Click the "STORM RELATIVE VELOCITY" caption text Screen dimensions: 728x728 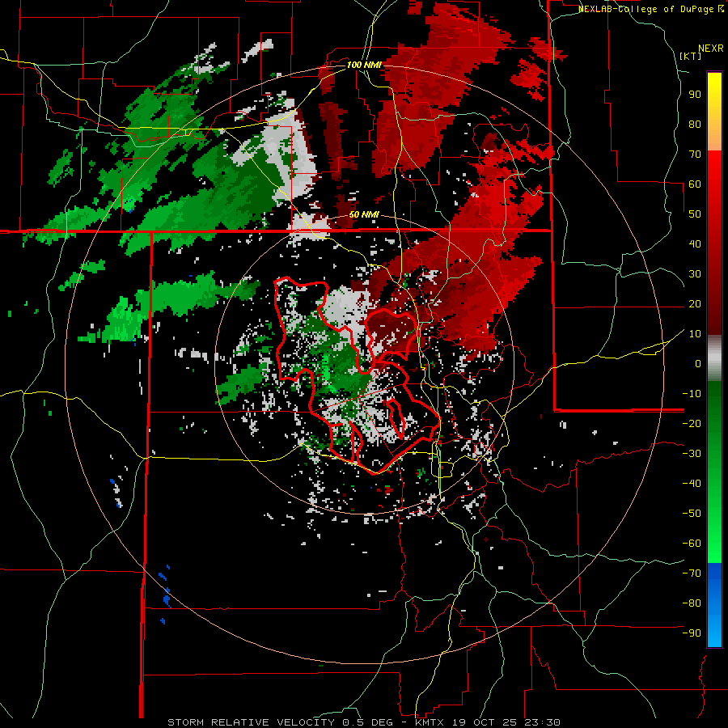(251, 722)
